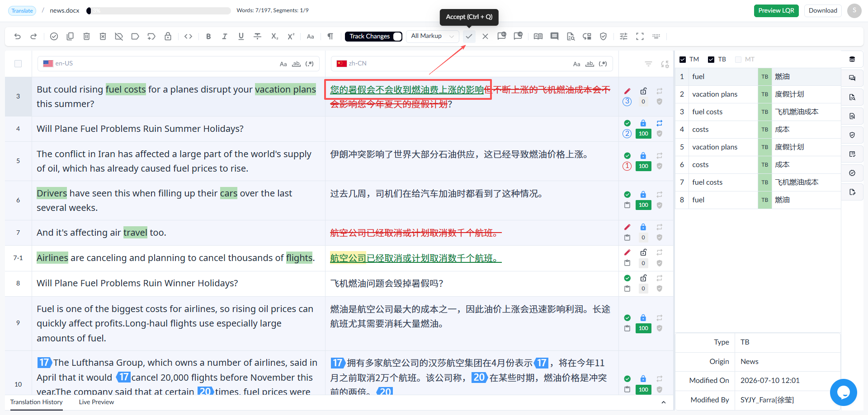This screenshot has height=415, width=868.
Task: Click the filter segments icon
Action: click(648, 64)
